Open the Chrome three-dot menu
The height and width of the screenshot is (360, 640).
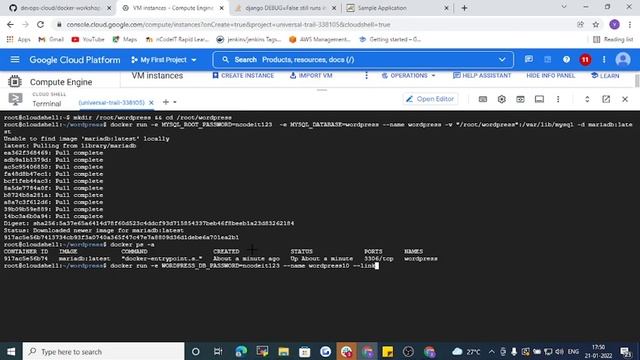[x=630, y=24]
